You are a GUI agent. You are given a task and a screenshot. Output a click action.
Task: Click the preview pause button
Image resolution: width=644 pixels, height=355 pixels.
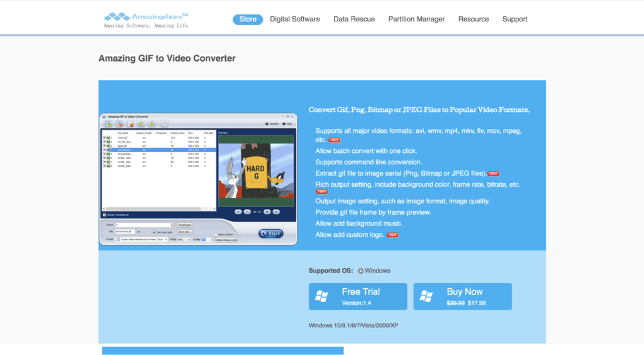coord(247,211)
